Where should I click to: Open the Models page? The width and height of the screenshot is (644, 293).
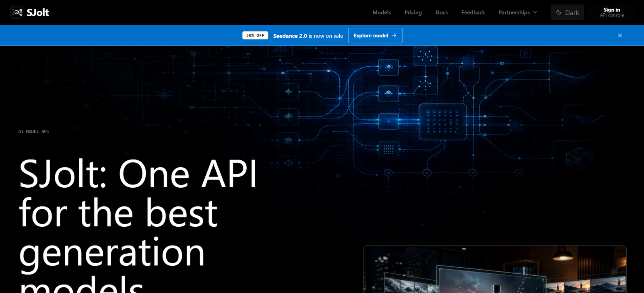tap(382, 12)
